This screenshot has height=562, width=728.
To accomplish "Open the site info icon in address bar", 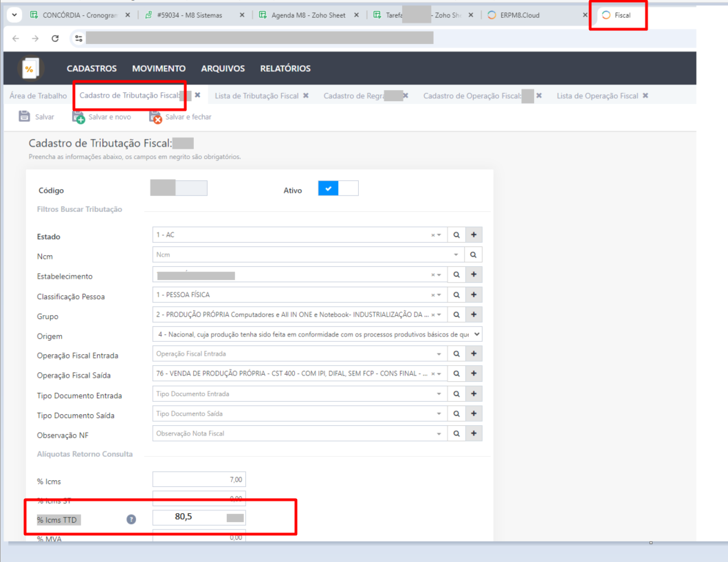I will pos(78,39).
